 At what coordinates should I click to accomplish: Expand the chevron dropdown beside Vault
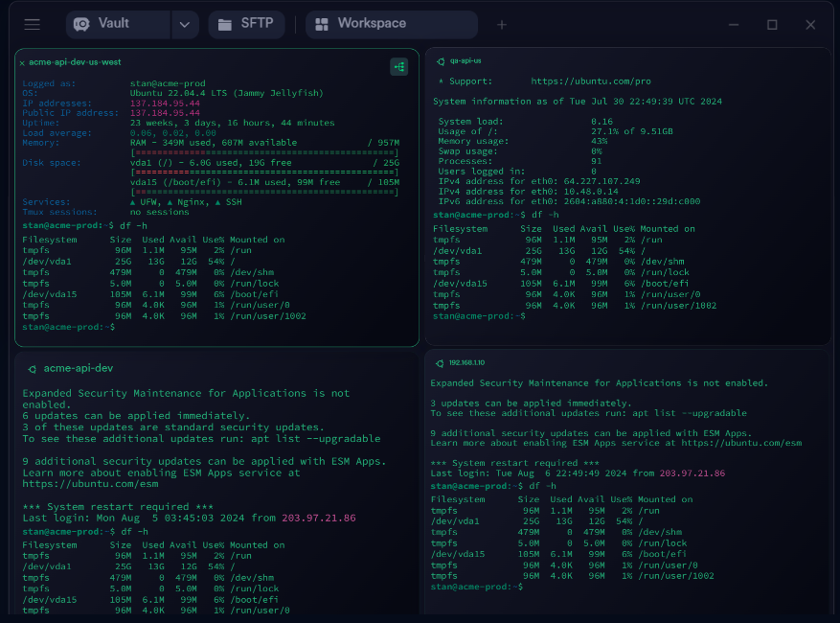tap(185, 25)
